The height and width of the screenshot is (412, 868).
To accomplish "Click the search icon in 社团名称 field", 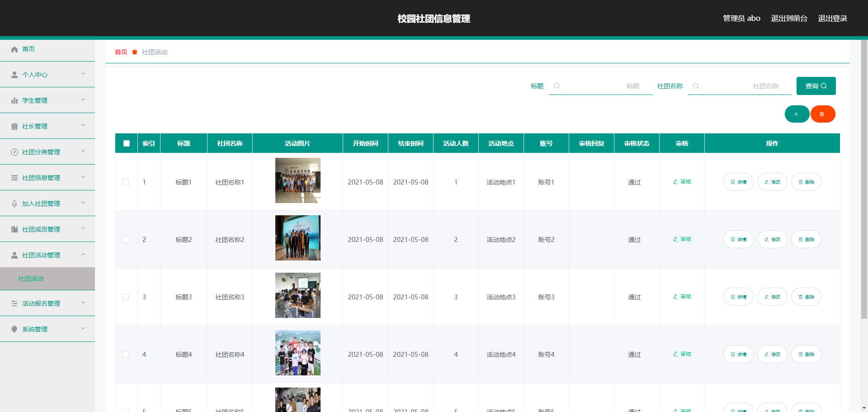I will 696,86.
